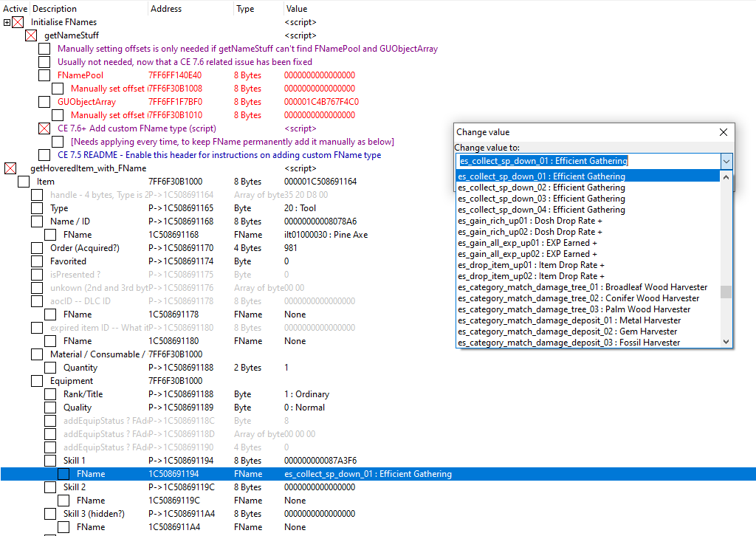This screenshot has width=756, height=536.
Task: Click the dropdown list scroll up arrow
Action: click(726, 177)
